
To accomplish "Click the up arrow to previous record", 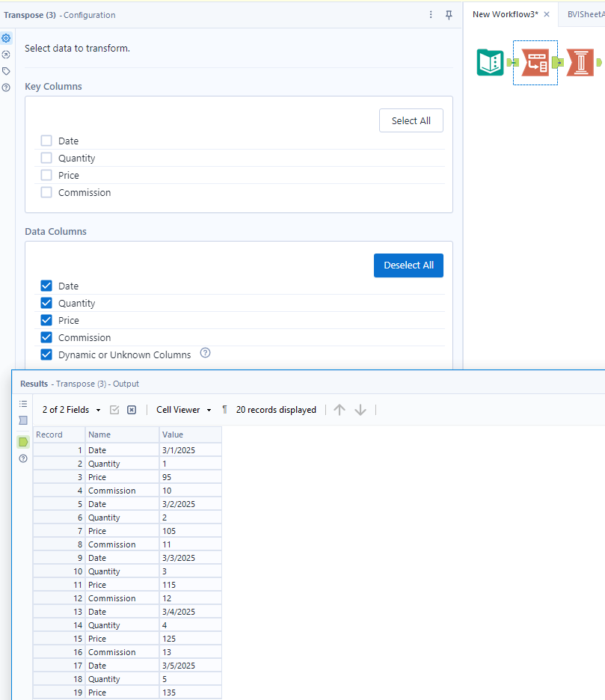I will 340,410.
